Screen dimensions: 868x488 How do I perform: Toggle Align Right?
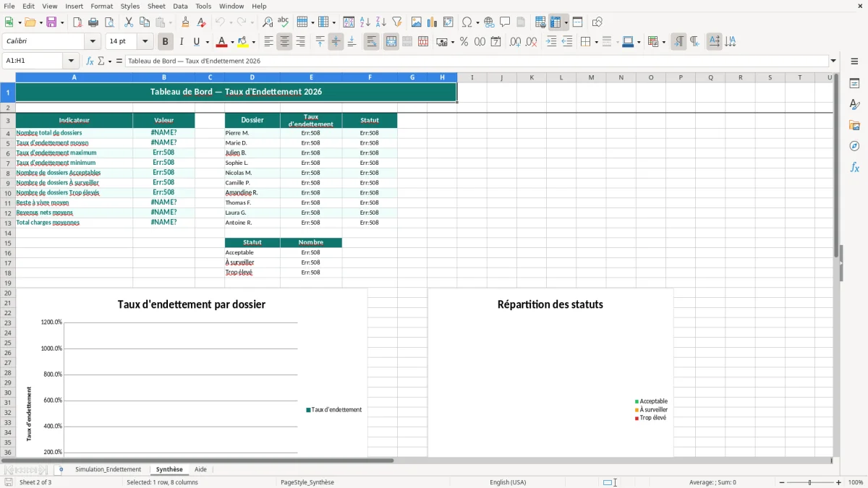click(x=300, y=42)
